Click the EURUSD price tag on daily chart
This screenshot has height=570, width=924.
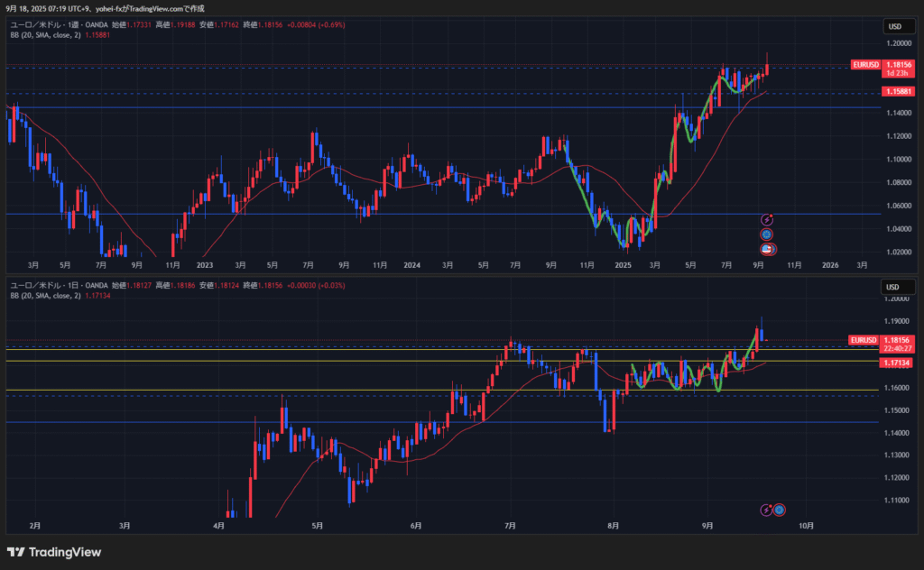tap(864, 340)
